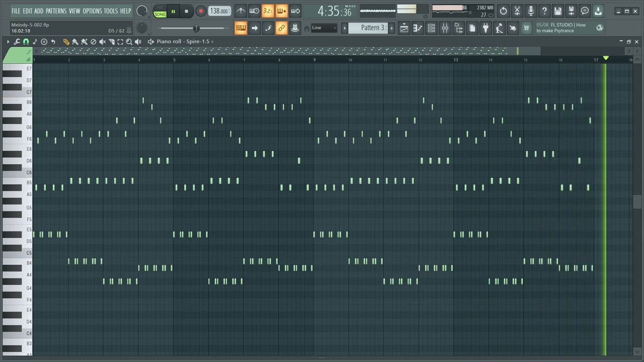Open the Line snap dropdown

coord(324,28)
